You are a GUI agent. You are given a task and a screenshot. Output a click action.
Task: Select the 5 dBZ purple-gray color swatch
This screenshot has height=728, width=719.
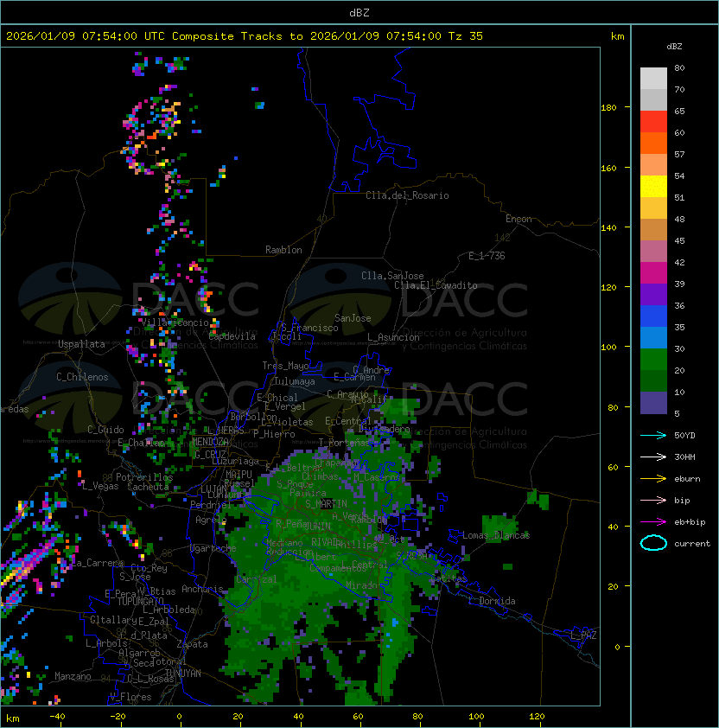tap(653, 403)
